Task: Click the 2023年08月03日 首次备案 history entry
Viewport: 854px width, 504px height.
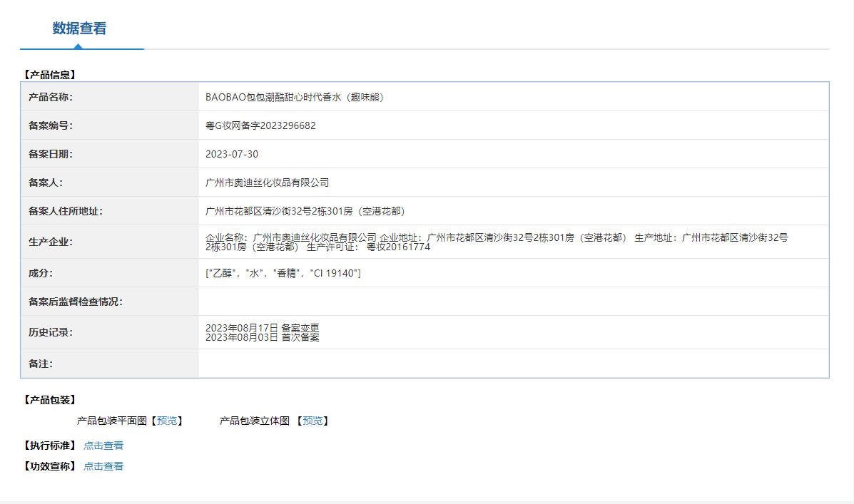Action: pos(262,337)
